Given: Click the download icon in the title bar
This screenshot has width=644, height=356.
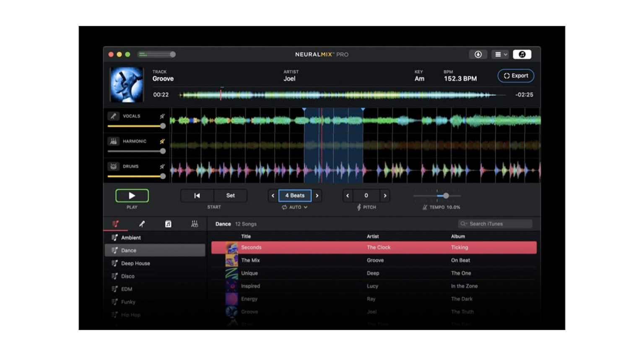Looking at the screenshot, I should coord(478,55).
